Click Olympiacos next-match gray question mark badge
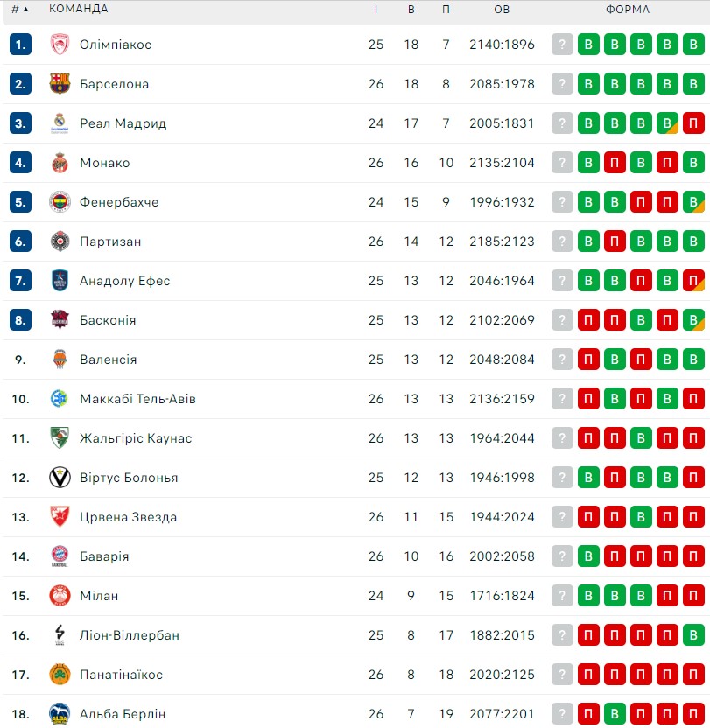Image resolution: width=710 pixels, height=728 pixels. pyautogui.click(x=562, y=45)
